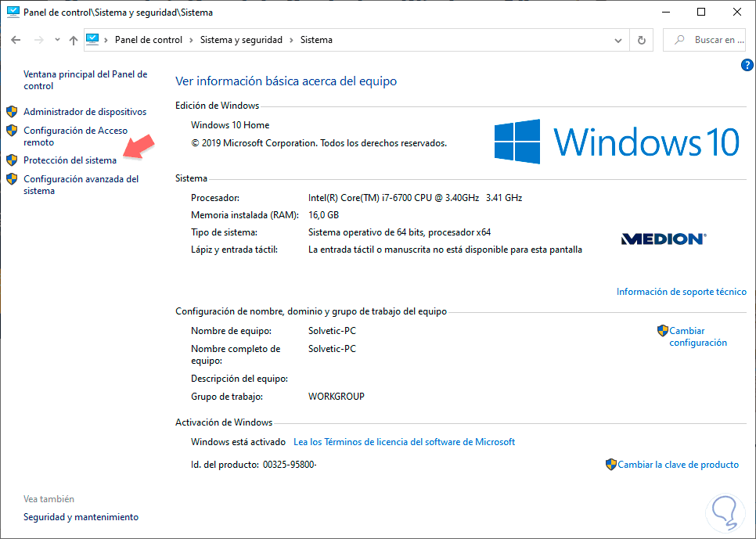Expand chevron after Sistema y seguridad breadcrumb

[291, 40]
